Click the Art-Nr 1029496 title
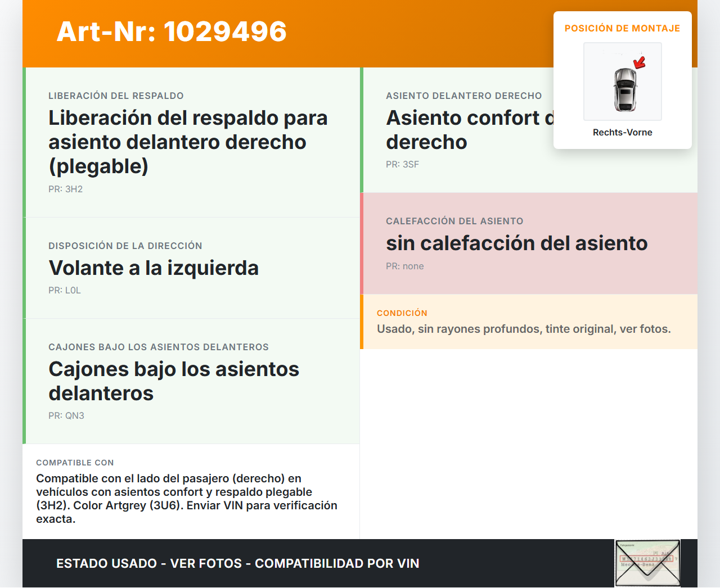Viewport: 720px width, 588px height. click(x=172, y=31)
